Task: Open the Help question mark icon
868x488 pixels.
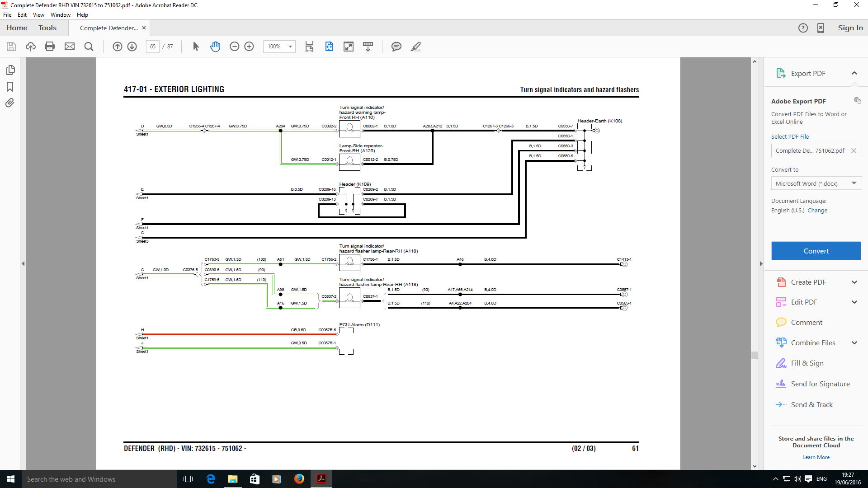Action: pos(803,28)
